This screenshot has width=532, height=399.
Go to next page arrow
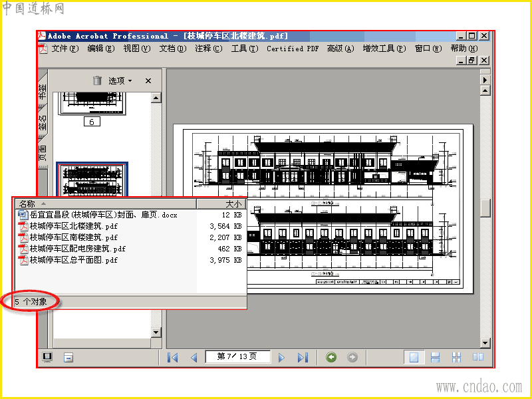(x=281, y=357)
